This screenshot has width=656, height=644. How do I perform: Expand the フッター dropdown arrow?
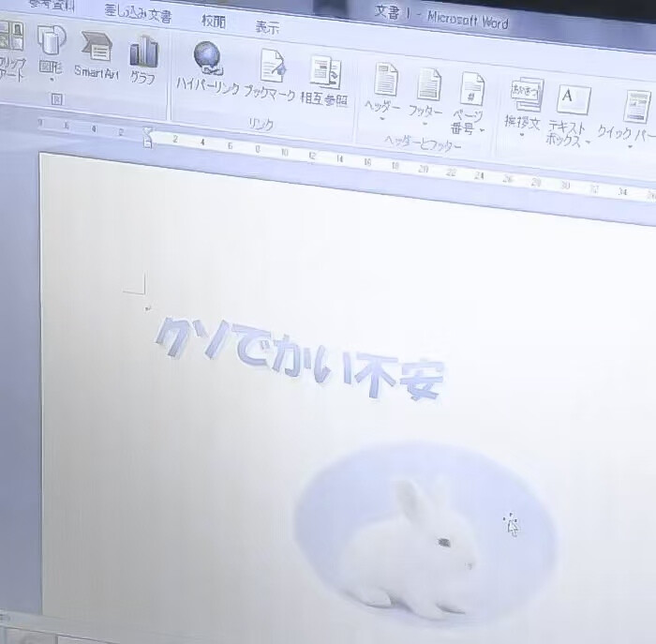click(x=425, y=124)
